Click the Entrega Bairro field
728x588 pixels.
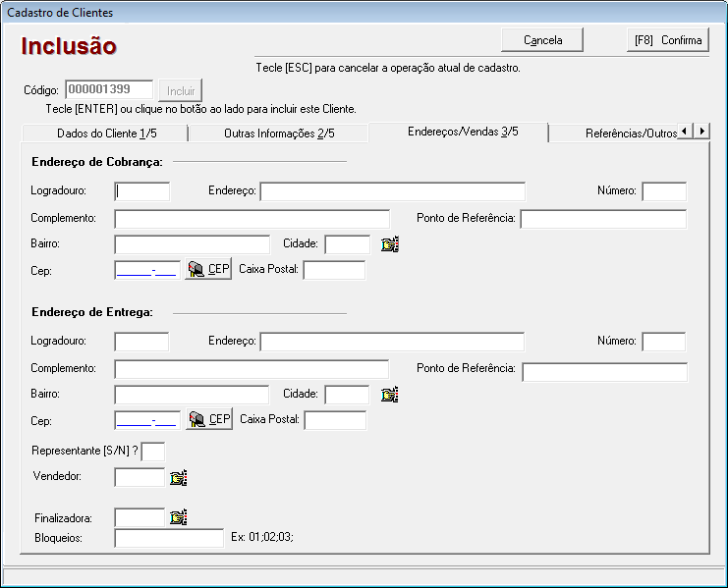tap(192, 395)
